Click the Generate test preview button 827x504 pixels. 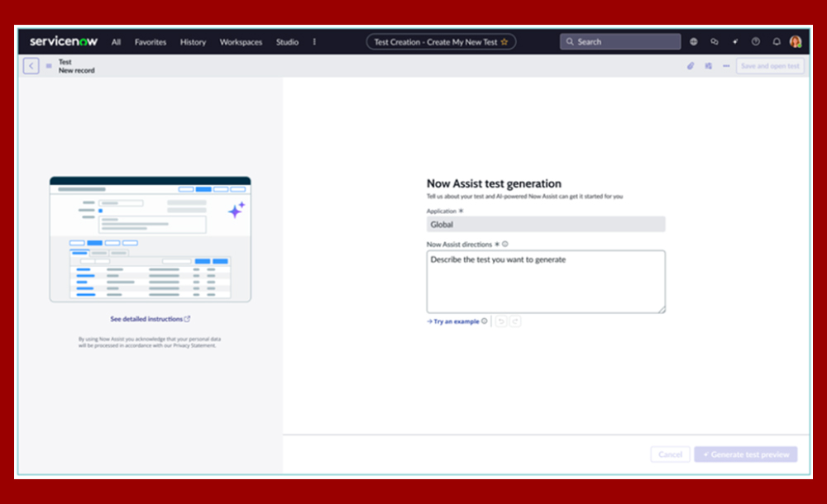[x=745, y=454]
